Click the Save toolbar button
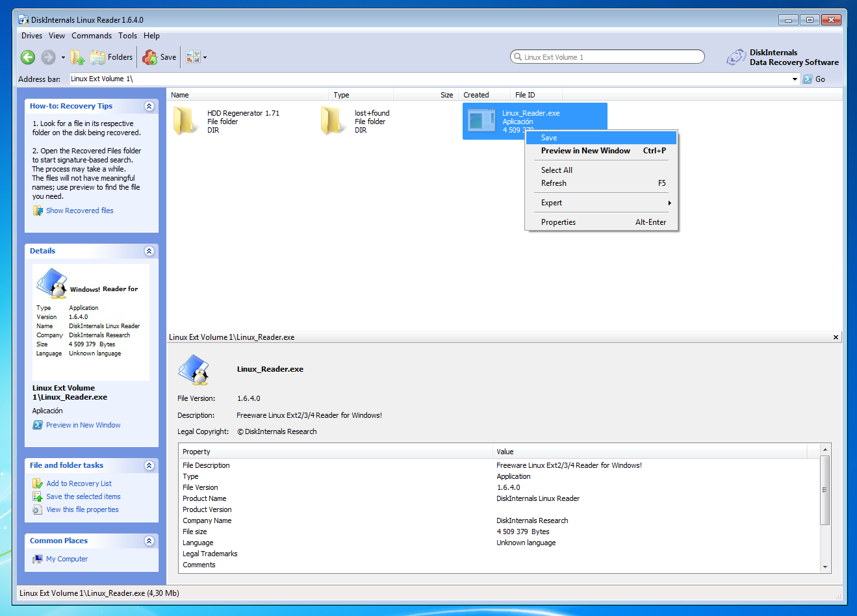 [x=159, y=57]
